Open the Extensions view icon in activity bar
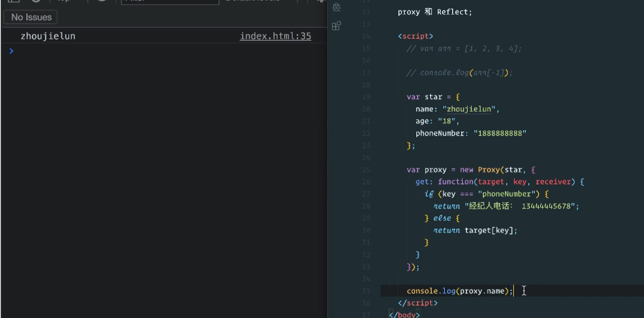This screenshot has height=318, width=644. 336,26
